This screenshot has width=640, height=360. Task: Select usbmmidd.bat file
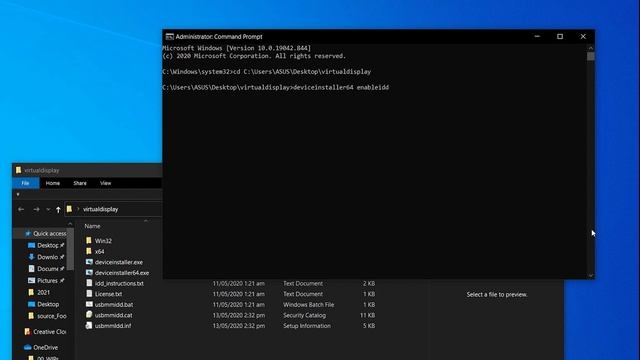[114, 305]
